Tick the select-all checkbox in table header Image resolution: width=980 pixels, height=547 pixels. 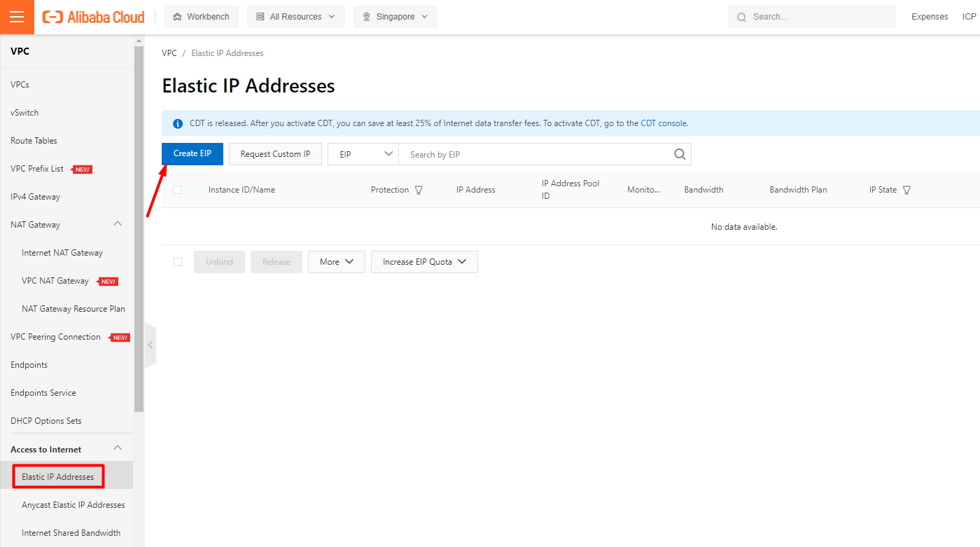pos(177,190)
